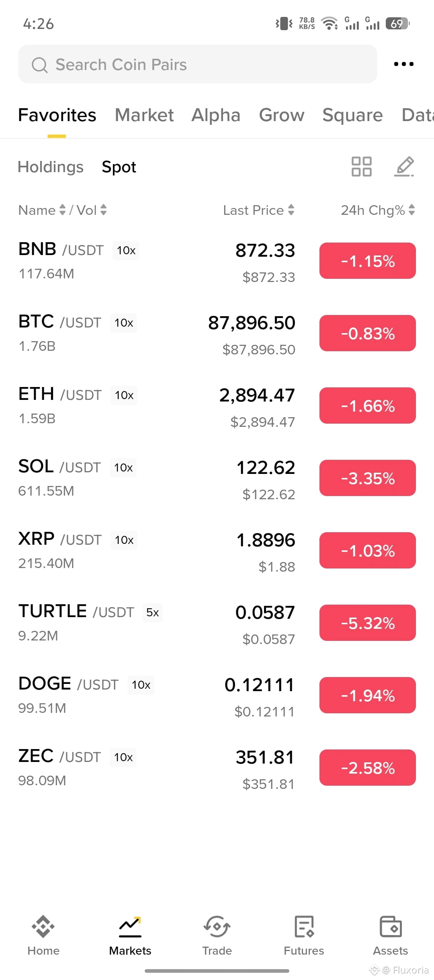Image resolution: width=434 pixels, height=980 pixels.
Task: Toggle SOL change badge showing -3.35%
Action: (x=368, y=478)
